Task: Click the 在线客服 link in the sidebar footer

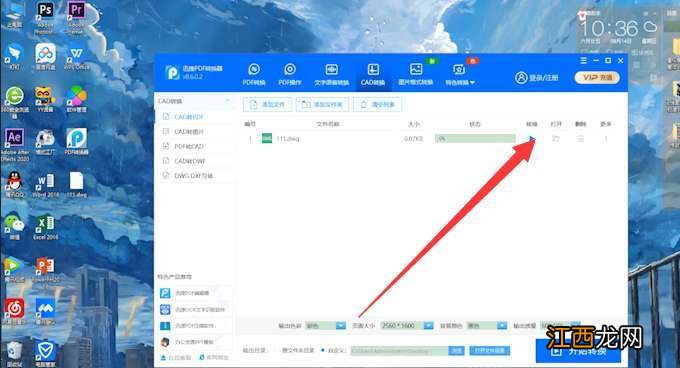Action: point(176,358)
